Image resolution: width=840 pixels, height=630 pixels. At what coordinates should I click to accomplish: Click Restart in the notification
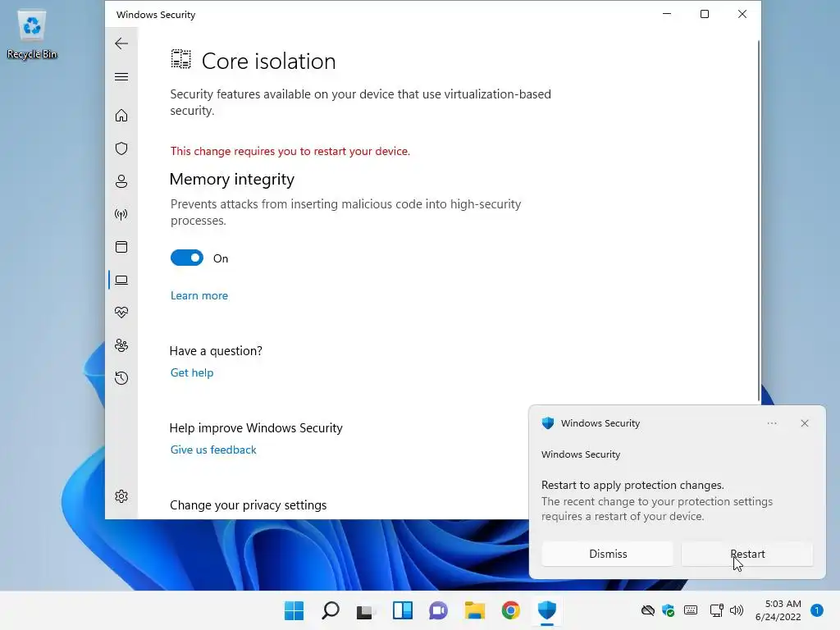[747, 554]
